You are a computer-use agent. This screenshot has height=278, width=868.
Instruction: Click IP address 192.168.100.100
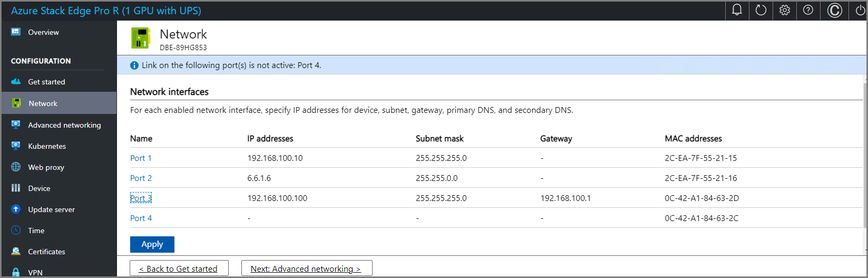[x=277, y=198]
